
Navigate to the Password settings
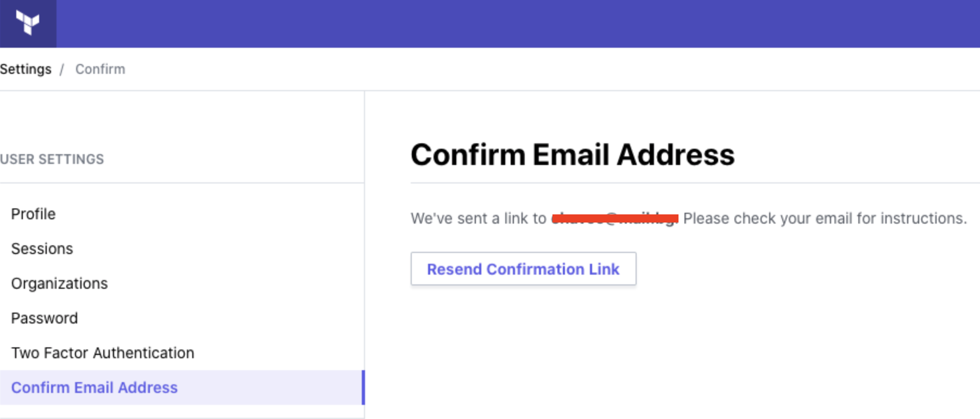tap(45, 318)
